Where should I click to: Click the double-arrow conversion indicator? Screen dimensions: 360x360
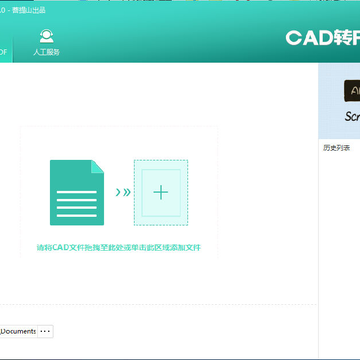point(123,192)
